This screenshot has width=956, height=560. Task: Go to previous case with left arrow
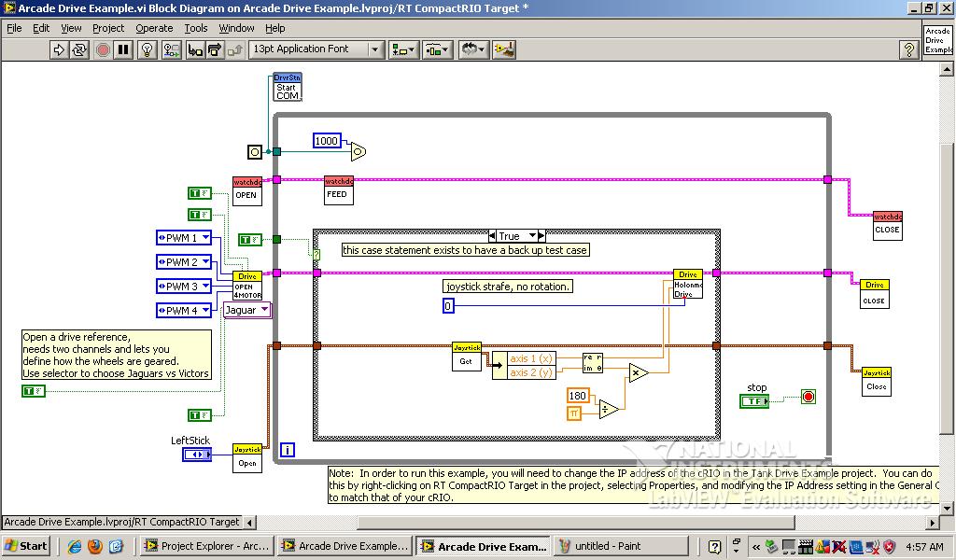[x=493, y=235]
